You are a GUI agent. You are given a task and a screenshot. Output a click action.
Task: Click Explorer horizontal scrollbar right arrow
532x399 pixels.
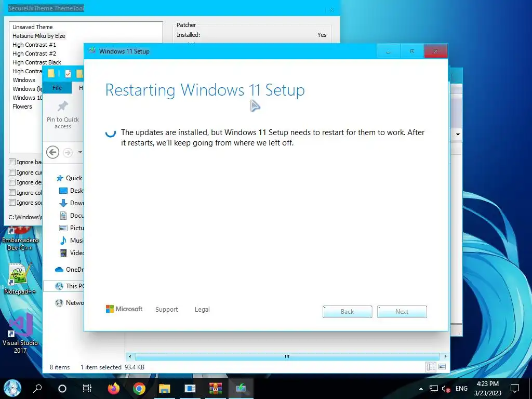coord(445,356)
